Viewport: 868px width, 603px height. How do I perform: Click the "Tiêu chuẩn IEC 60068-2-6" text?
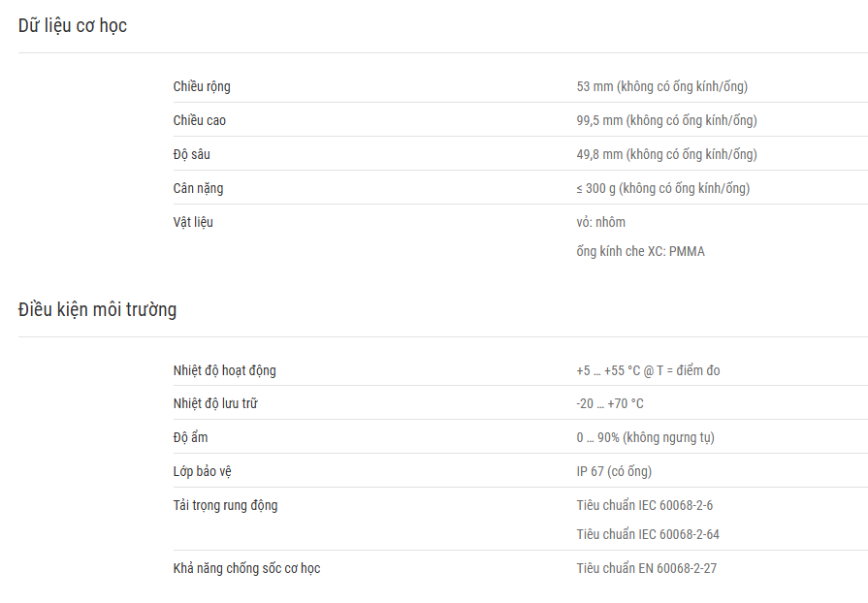click(x=645, y=505)
